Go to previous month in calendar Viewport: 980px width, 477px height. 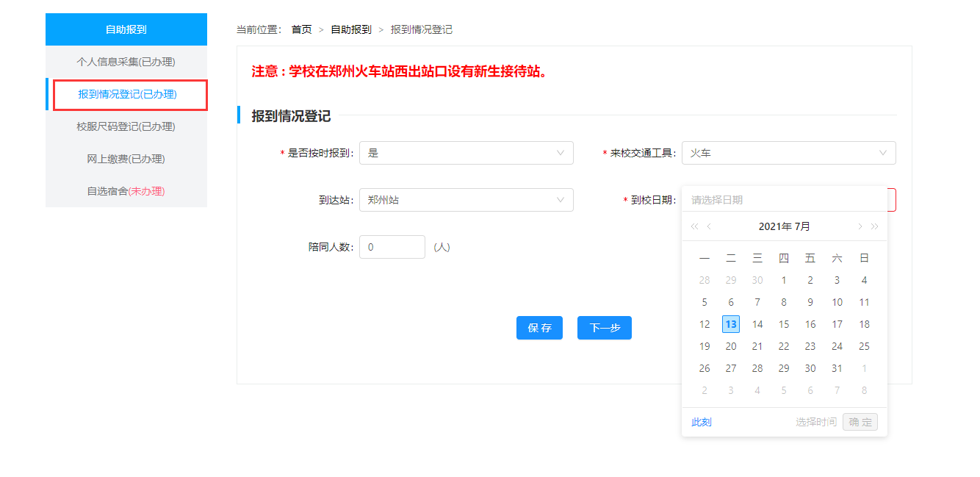(x=709, y=226)
